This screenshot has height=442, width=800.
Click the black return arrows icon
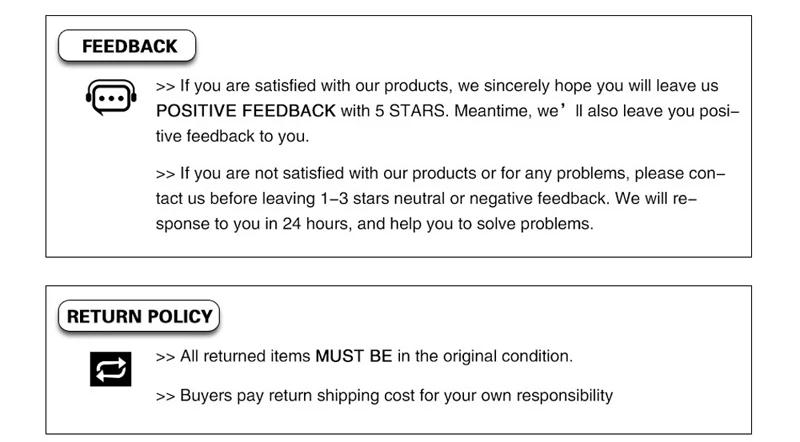pyautogui.click(x=106, y=369)
